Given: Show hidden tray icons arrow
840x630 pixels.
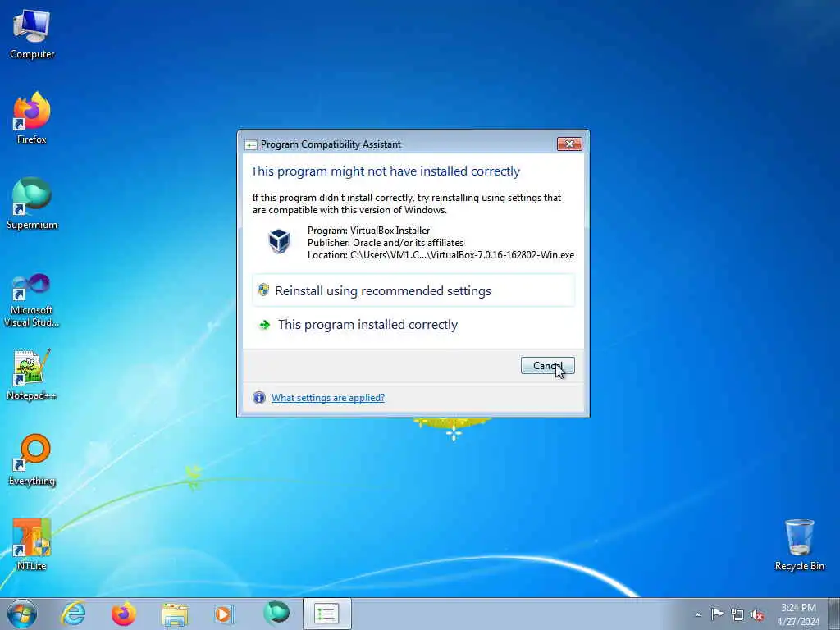Looking at the screenshot, I should [x=697, y=614].
